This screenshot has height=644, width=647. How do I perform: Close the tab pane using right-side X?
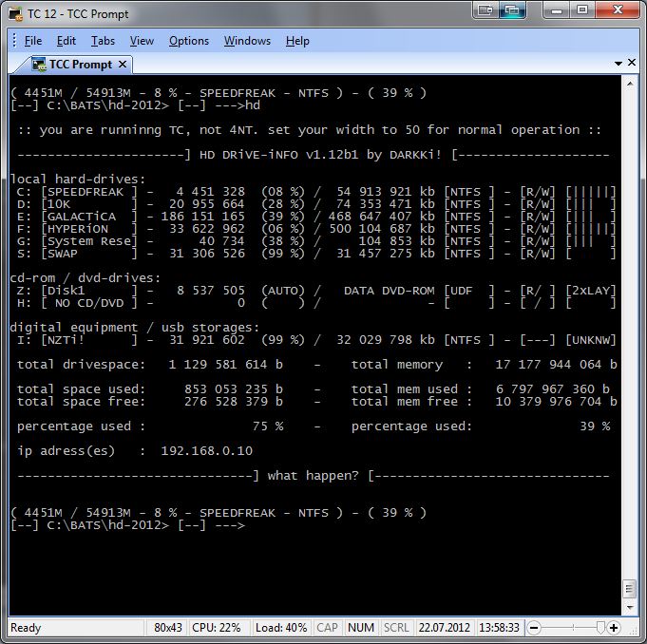pyautogui.click(x=632, y=63)
